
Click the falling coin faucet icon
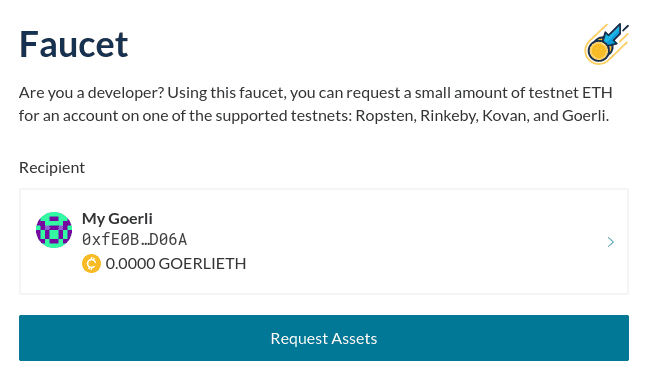(607, 44)
